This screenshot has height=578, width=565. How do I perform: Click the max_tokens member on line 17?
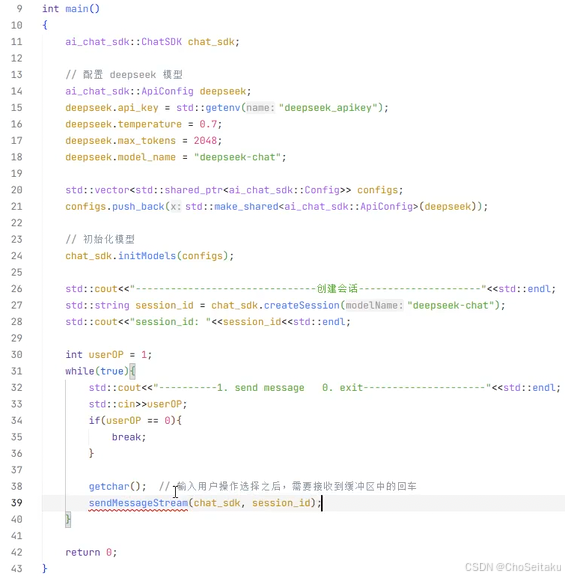147,141
